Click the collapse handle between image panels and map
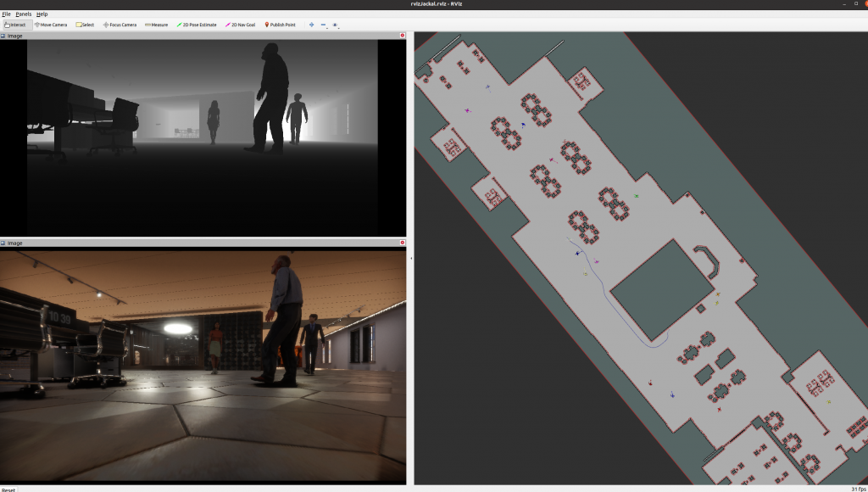 [410, 258]
